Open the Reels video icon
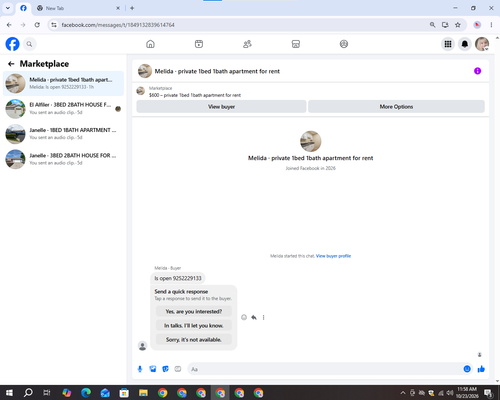 (199, 44)
